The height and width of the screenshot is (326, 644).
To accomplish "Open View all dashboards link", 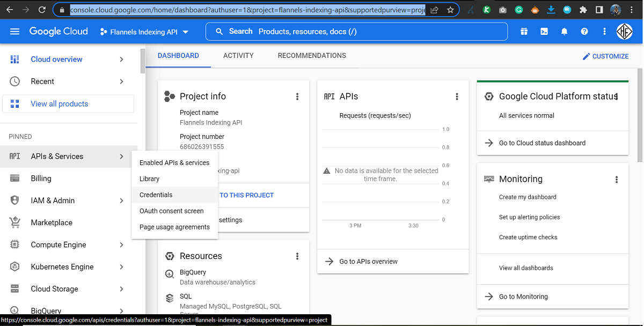I will [526, 268].
